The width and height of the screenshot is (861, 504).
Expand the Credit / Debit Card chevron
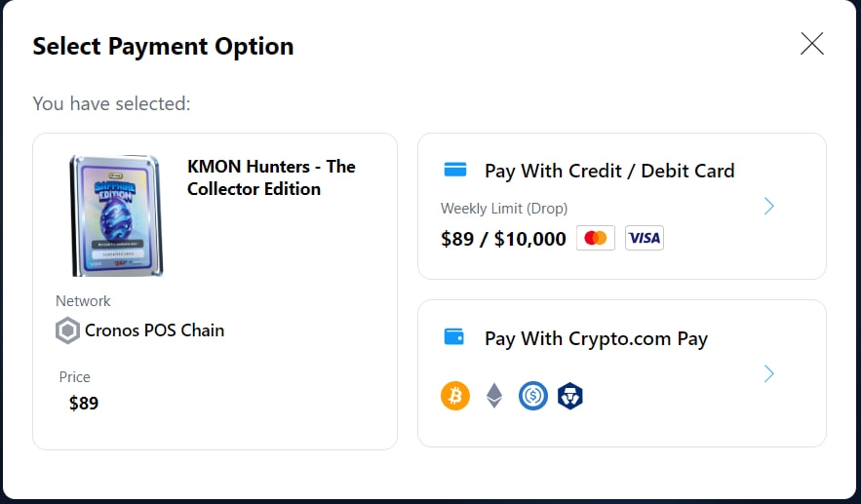click(769, 206)
